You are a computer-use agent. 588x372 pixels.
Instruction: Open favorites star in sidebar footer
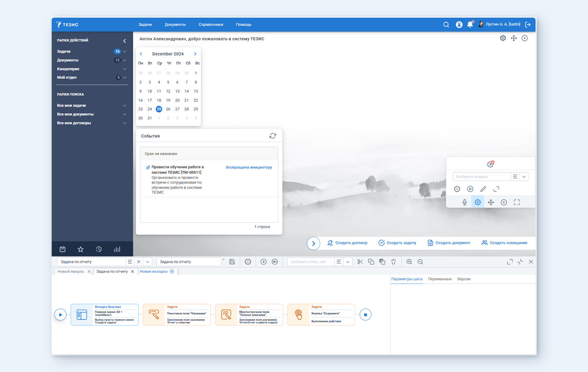pyautogui.click(x=80, y=249)
